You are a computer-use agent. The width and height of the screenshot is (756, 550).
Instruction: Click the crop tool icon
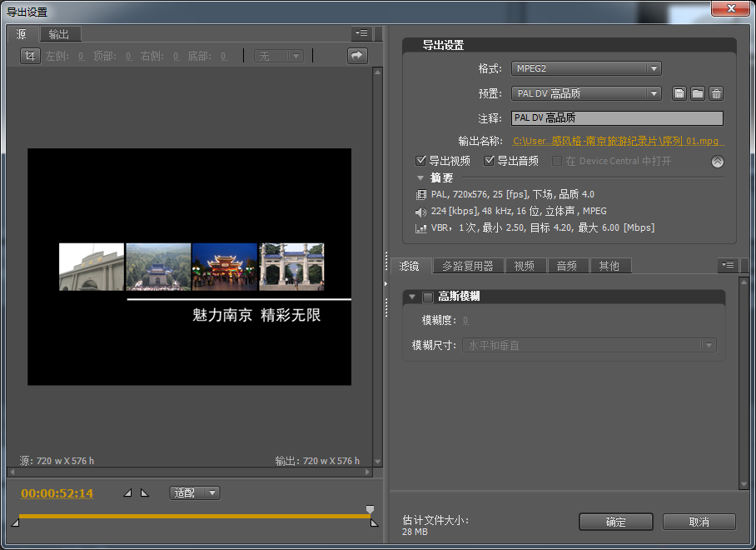tap(30, 56)
